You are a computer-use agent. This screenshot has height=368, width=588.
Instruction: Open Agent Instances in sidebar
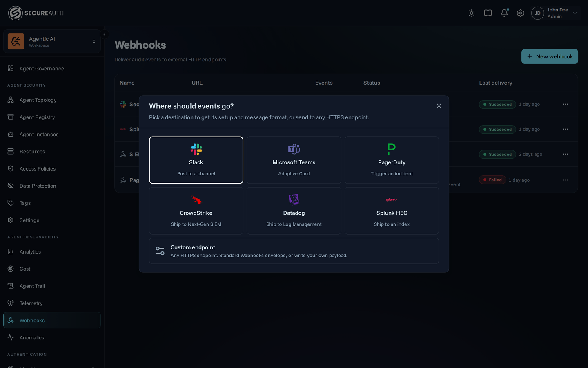(x=52, y=134)
